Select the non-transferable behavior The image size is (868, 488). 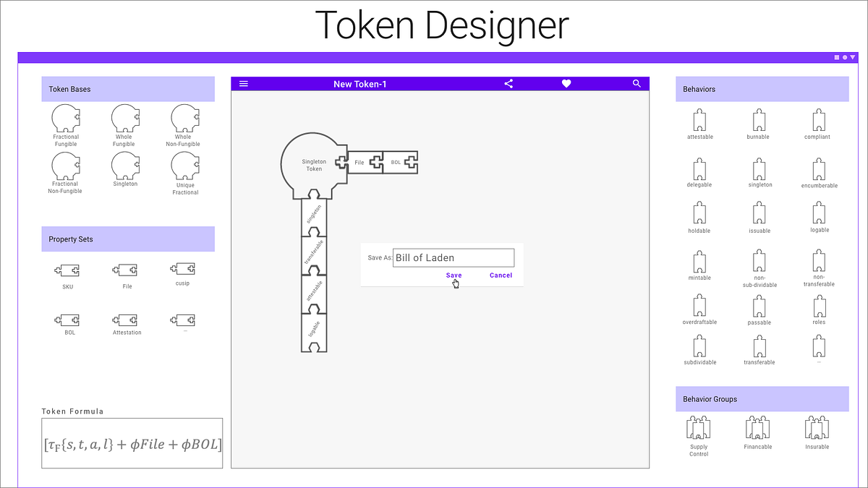(818, 262)
